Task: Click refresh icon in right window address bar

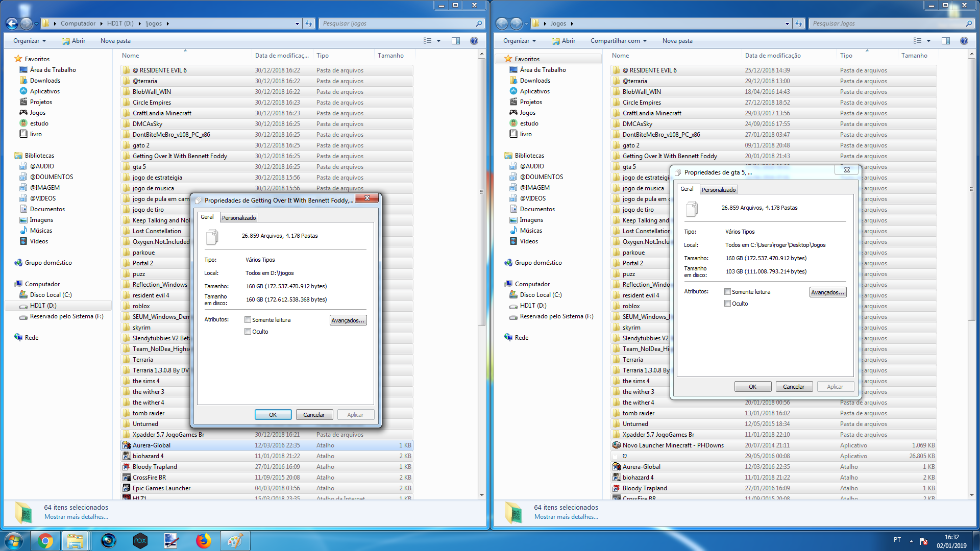Action: pos(799,23)
